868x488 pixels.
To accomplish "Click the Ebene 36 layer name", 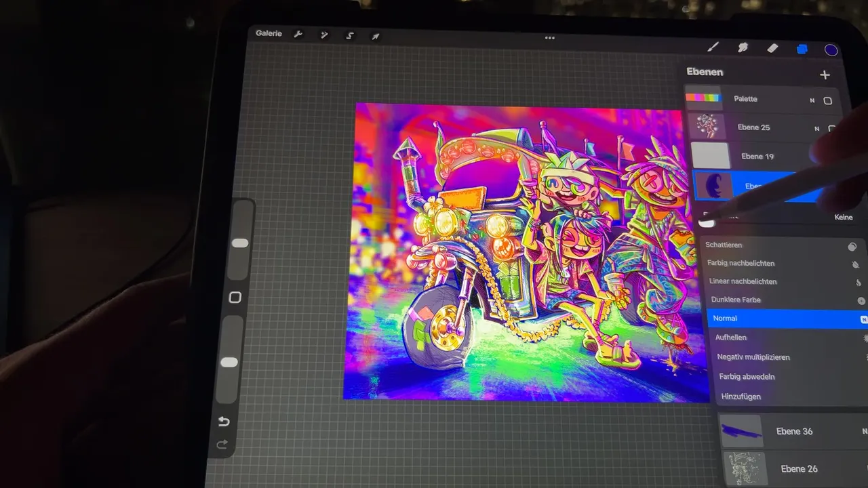I will pyautogui.click(x=794, y=431).
